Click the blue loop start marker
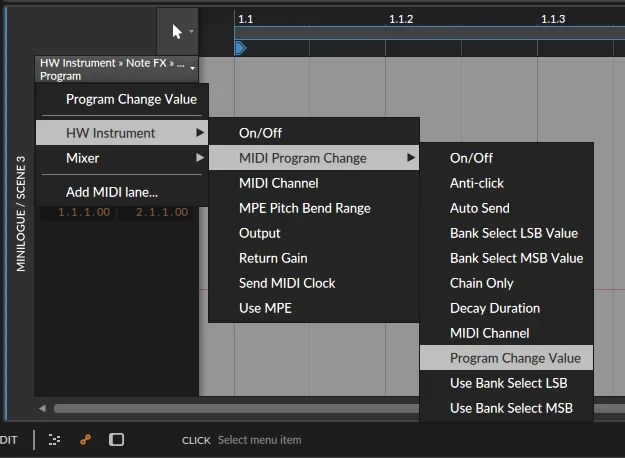The height and width of the screenshot is (458, 625). tap(240, 47)
